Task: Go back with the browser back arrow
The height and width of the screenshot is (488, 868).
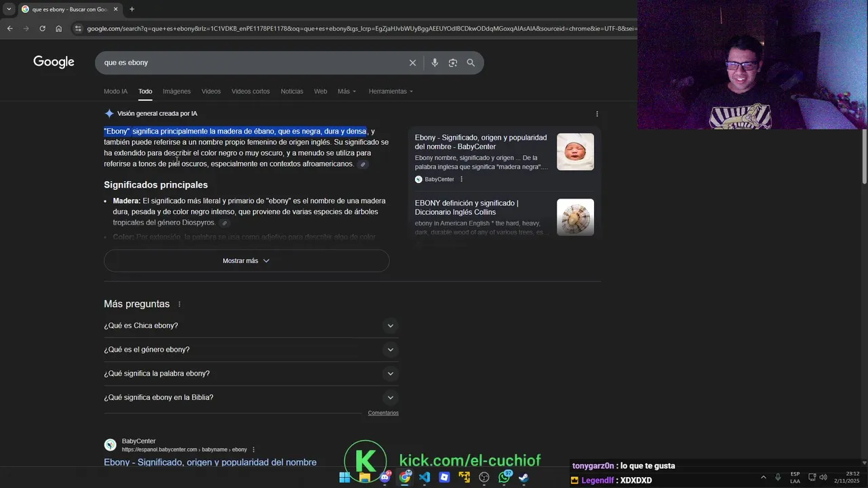Action: 9,28
